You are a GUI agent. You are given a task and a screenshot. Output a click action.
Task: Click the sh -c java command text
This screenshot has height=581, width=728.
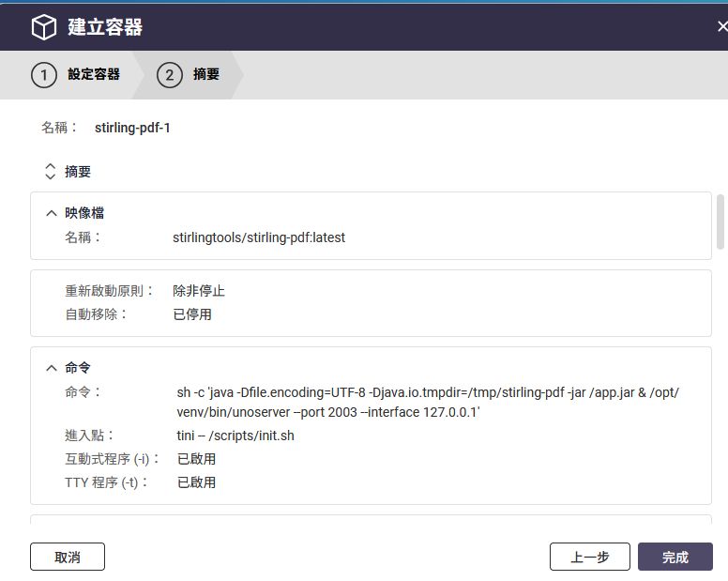[x=428, y=403]
